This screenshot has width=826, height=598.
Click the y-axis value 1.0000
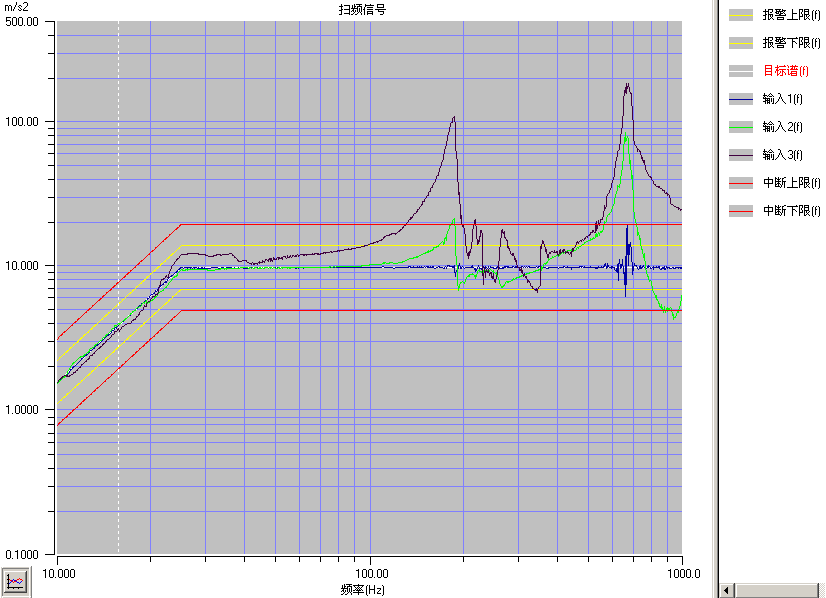tap(22, 409)
